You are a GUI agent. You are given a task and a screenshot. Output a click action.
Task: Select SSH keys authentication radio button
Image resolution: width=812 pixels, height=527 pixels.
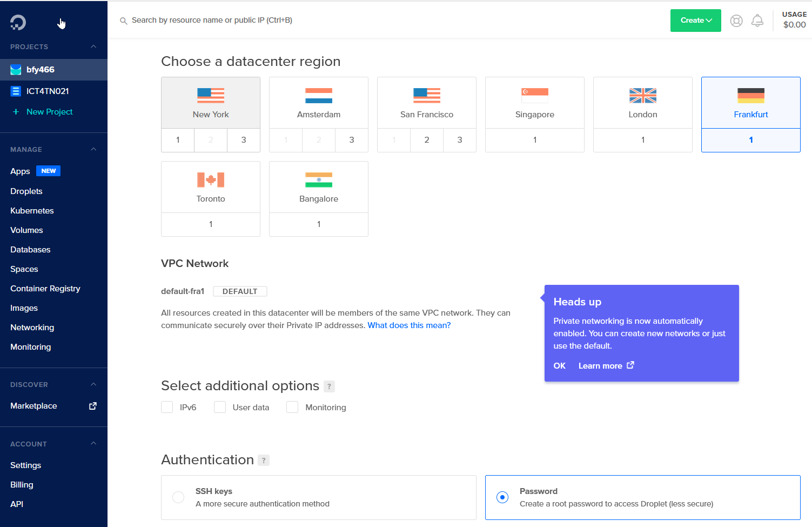pos(178,497)
